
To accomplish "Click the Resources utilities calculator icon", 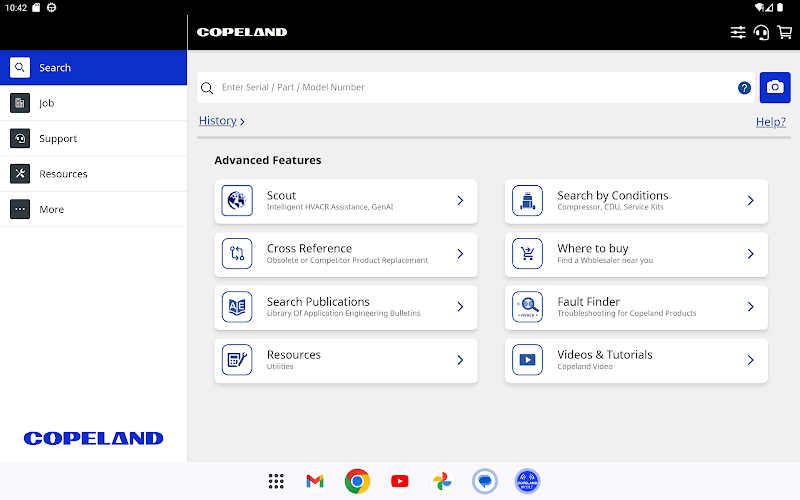I will tap(237, 360).
